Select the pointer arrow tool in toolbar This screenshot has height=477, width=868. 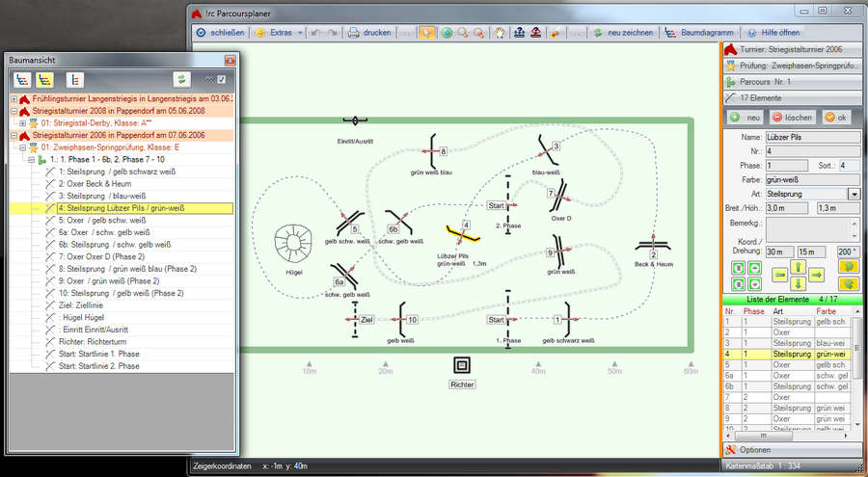pos(426,32)
